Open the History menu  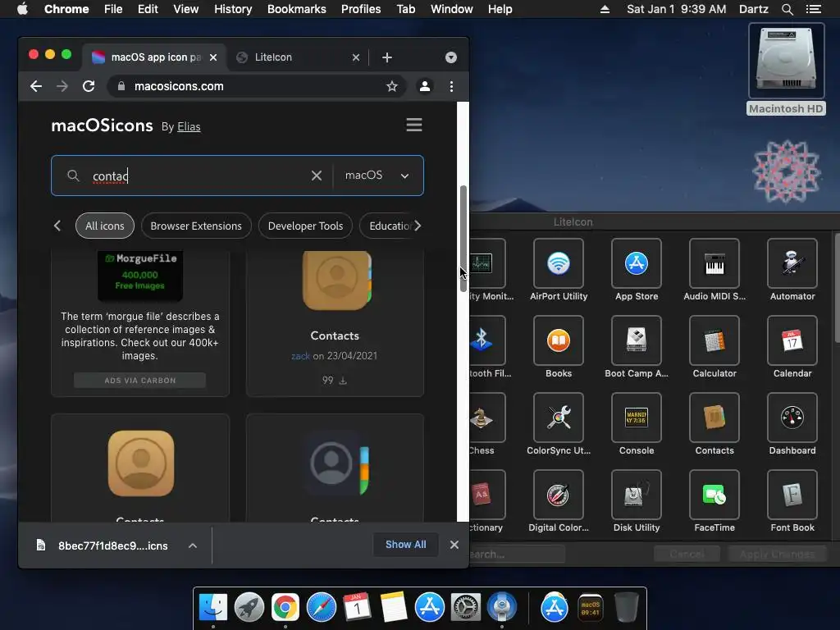click(233, 9)
